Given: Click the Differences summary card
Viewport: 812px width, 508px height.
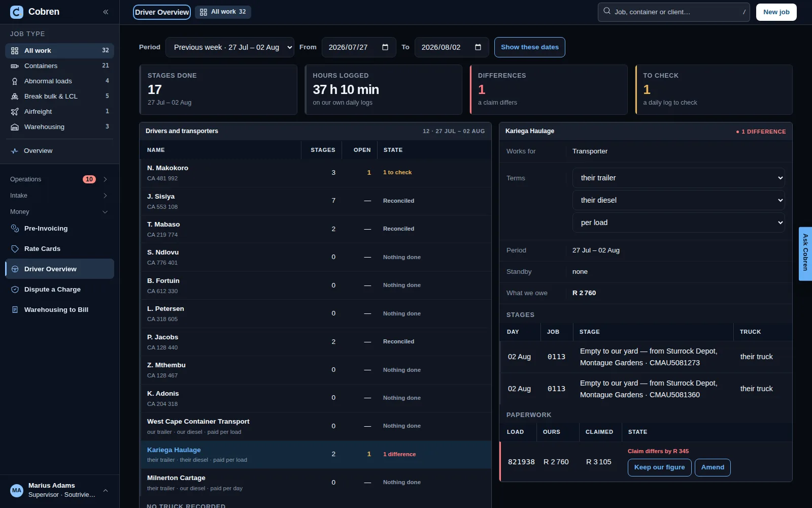Looking at the screenshot, I should point(549,89).
